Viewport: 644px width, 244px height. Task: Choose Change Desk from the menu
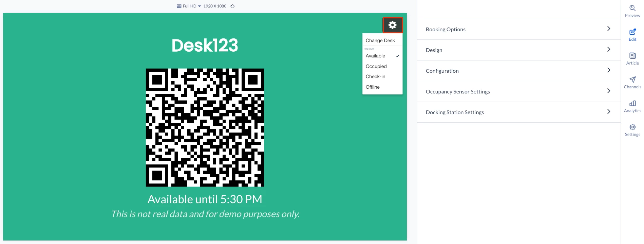point(382,40)
